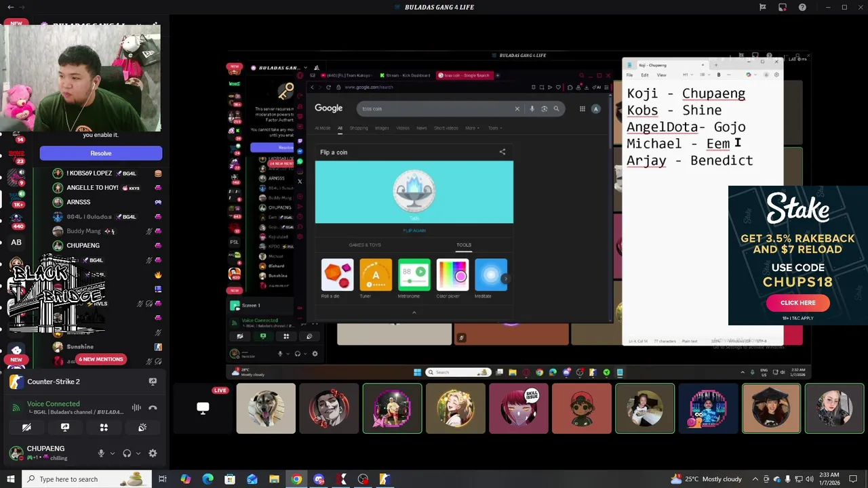
Task: Open the Discord help question mark icon
Action: tap(802, 7)
